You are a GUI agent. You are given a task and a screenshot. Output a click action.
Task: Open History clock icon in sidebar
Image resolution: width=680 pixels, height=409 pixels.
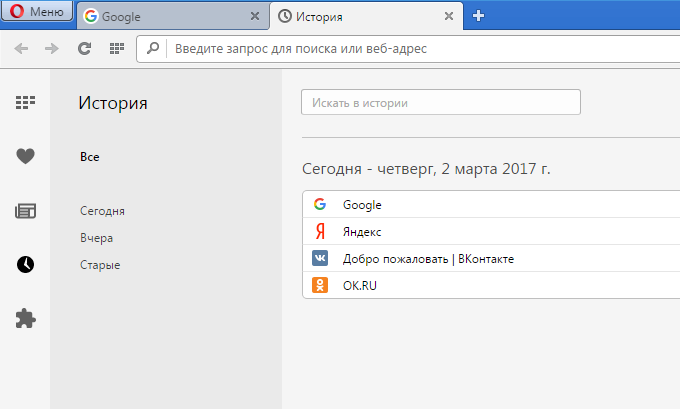tap(26, 264)
